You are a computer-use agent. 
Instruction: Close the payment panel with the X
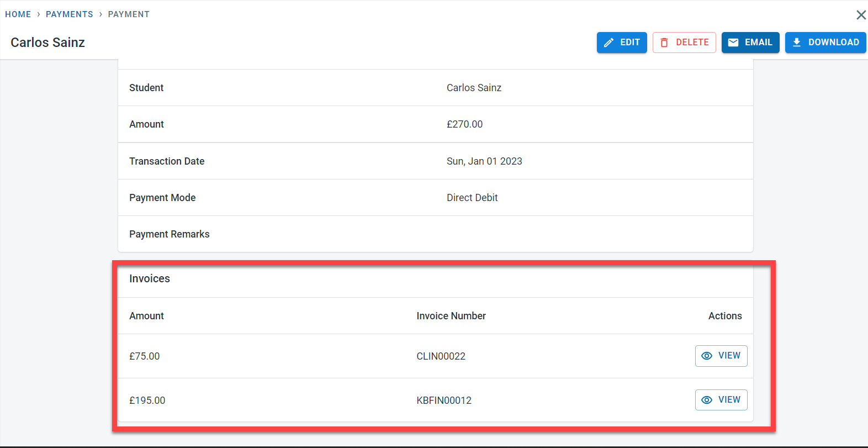[861, 15]
